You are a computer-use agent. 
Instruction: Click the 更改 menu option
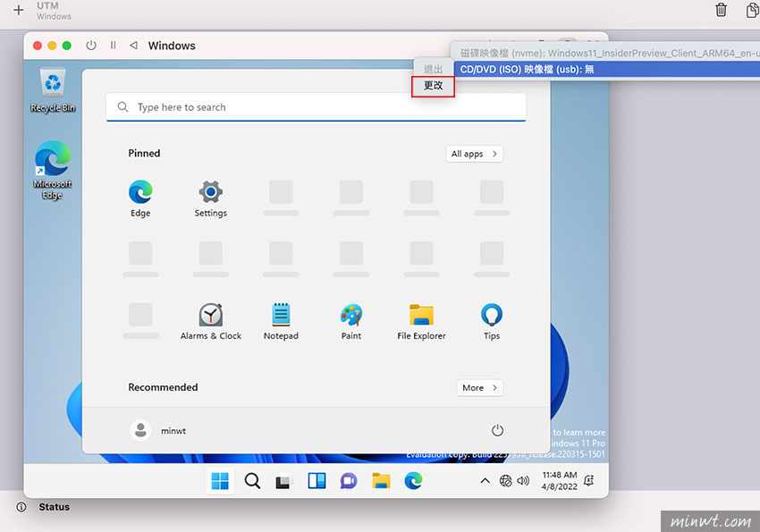433,86
